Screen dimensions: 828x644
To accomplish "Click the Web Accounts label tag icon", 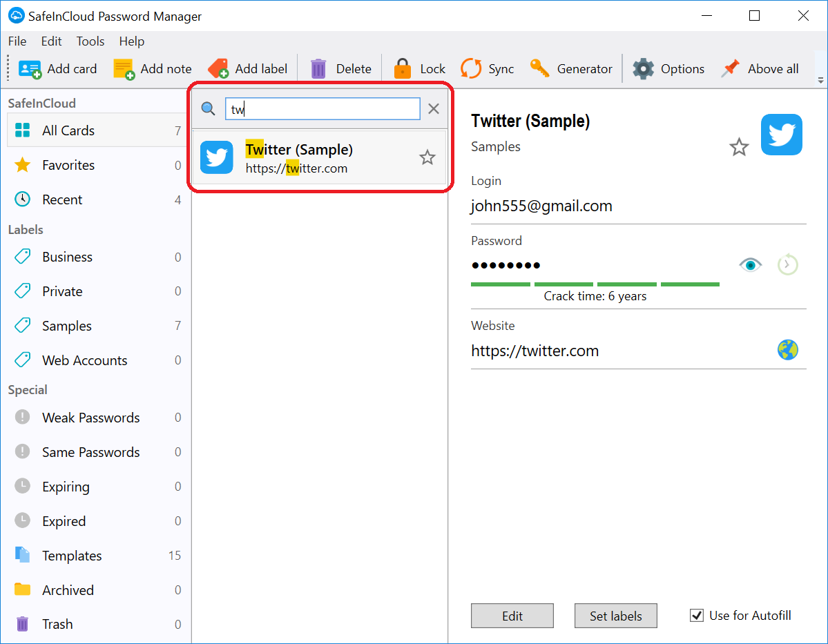I will pyautogui.click(x=22, y=360).
